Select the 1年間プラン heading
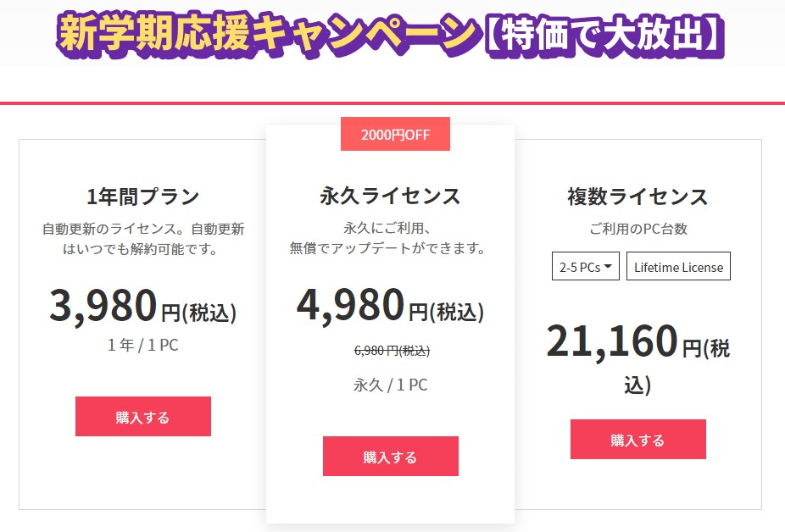The width and height of the screenshot is (785, 532). click(143, 196)
